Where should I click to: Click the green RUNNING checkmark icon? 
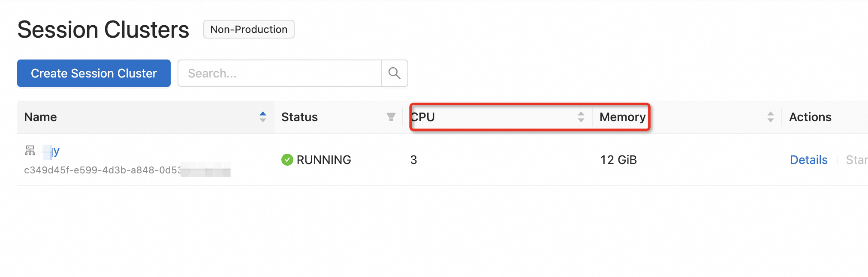click(287, 160)
